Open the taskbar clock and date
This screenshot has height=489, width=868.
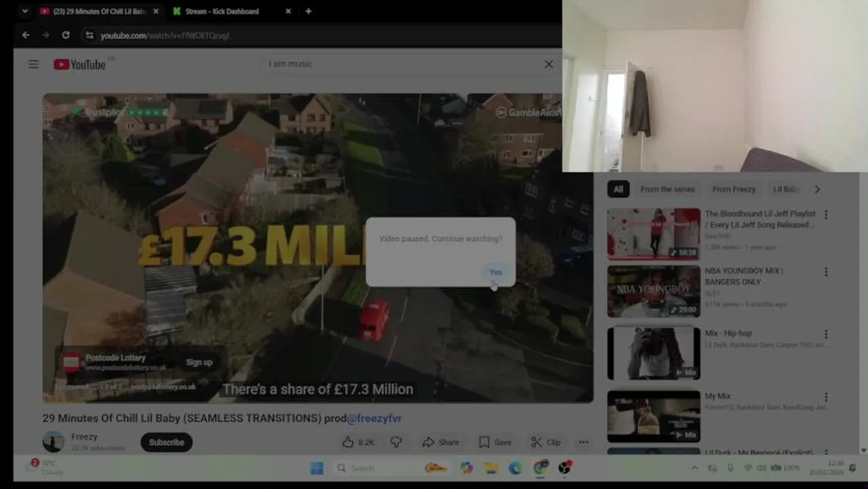pos(826,468)
